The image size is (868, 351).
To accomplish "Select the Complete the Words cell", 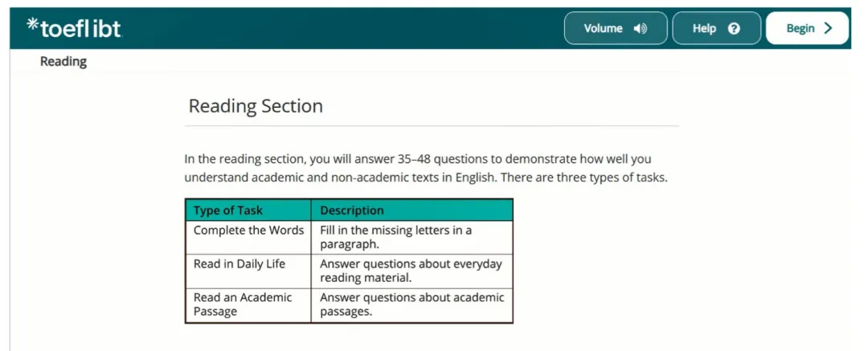I will pos(248,238).
